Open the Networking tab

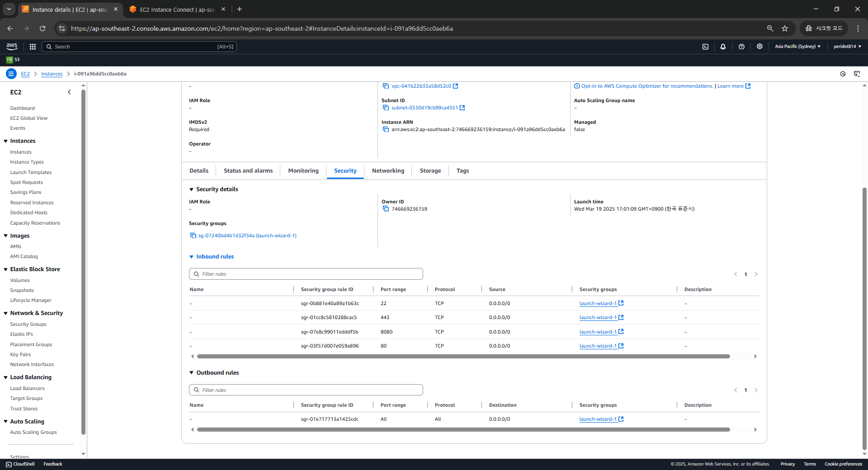[388, 171]
